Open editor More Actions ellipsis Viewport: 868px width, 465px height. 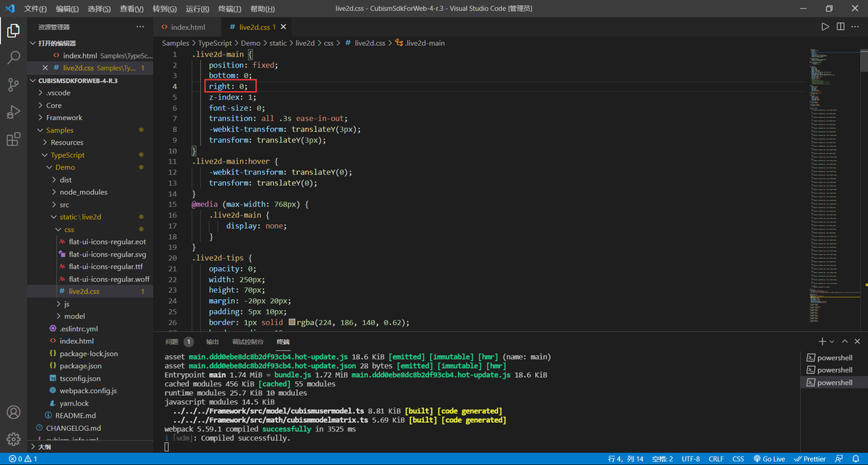pyautogui.click(x=856, y=26)
